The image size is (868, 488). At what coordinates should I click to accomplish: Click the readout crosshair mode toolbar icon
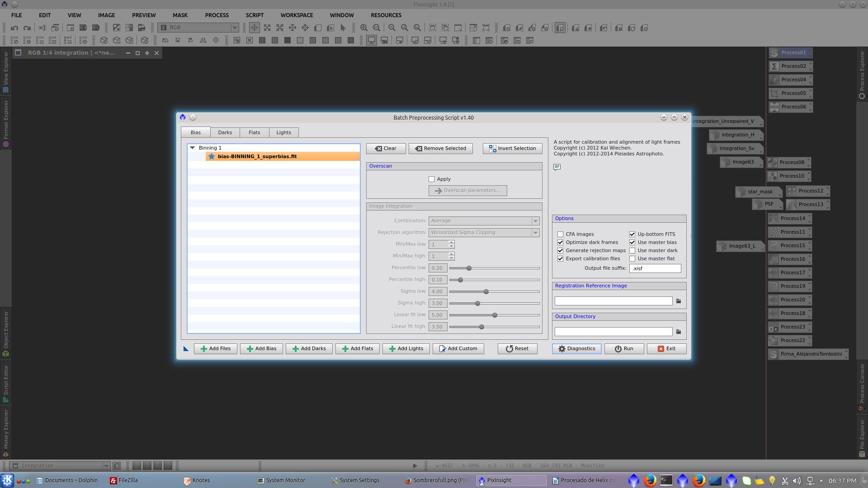pyautogui.click(x=255, y=28)
